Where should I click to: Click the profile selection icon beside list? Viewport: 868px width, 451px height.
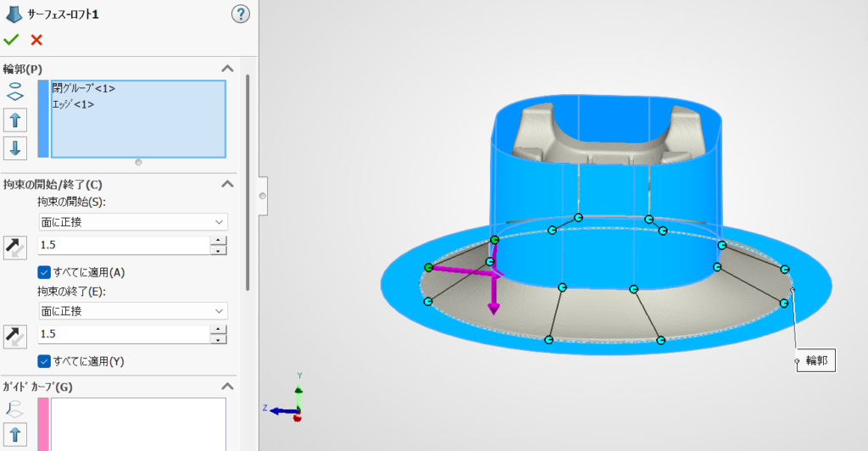[x=15, y=92]
